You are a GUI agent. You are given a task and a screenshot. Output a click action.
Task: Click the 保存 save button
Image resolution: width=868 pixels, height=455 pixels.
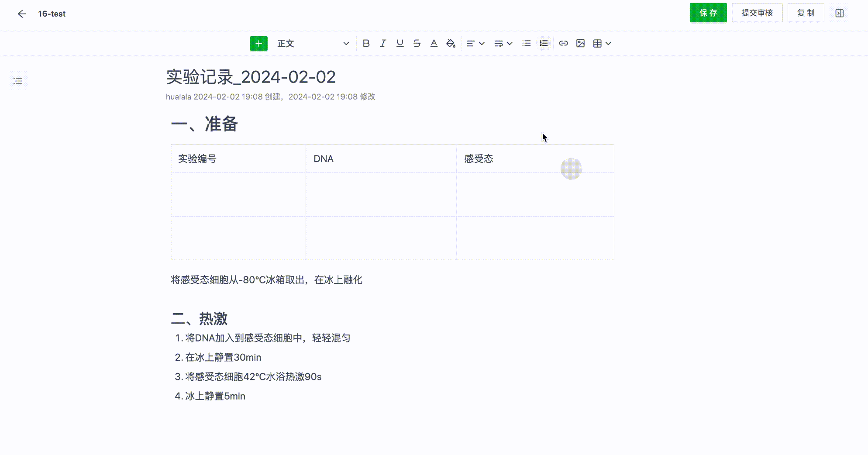[708, 13]
